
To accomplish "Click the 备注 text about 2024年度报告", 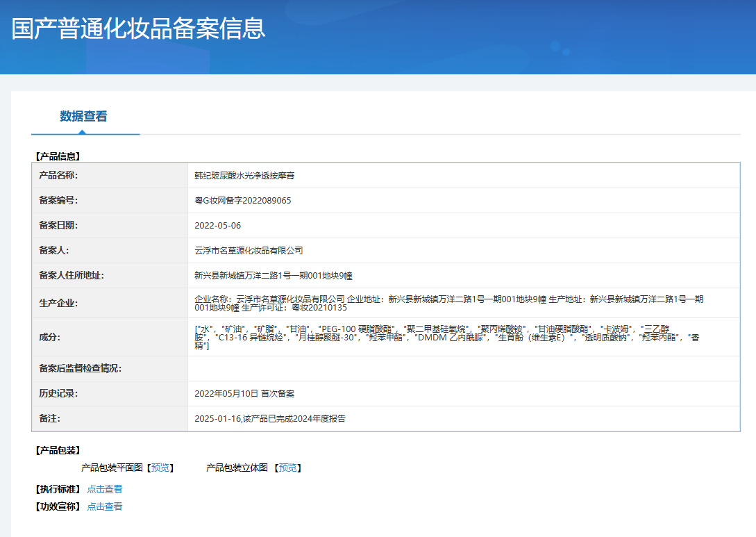I will click(x=270, y=419).
